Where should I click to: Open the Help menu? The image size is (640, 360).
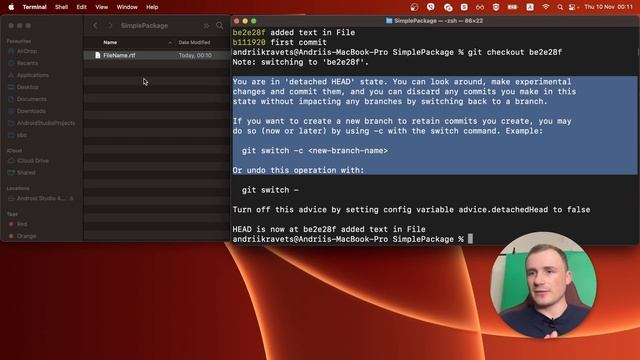click(152, 7)
